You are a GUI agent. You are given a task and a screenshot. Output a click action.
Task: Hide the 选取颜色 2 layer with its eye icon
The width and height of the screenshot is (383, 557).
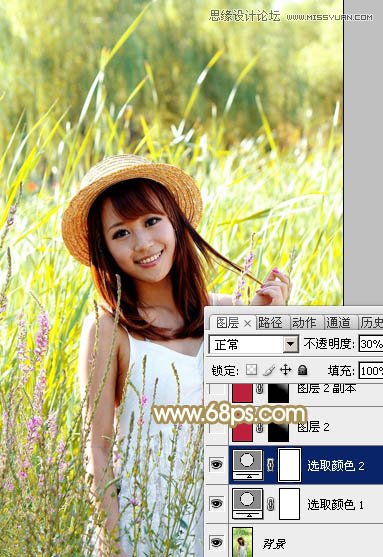[x=216, y=464]
